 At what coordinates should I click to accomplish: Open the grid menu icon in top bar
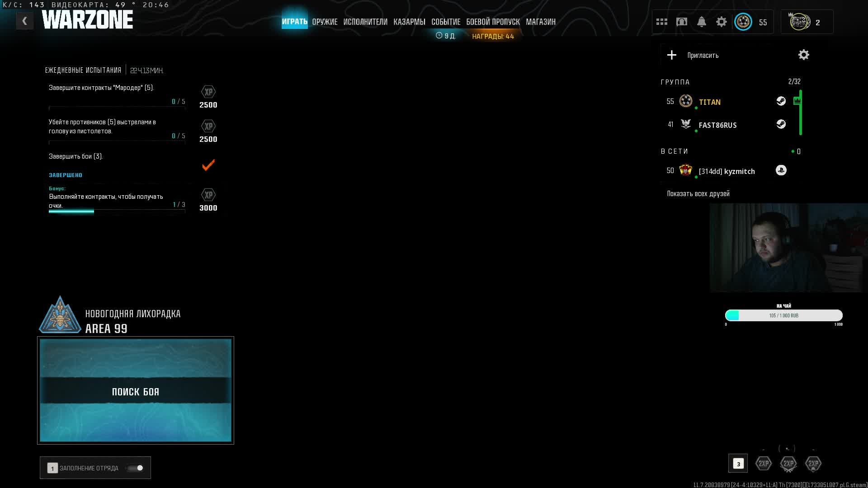[662, 22]
